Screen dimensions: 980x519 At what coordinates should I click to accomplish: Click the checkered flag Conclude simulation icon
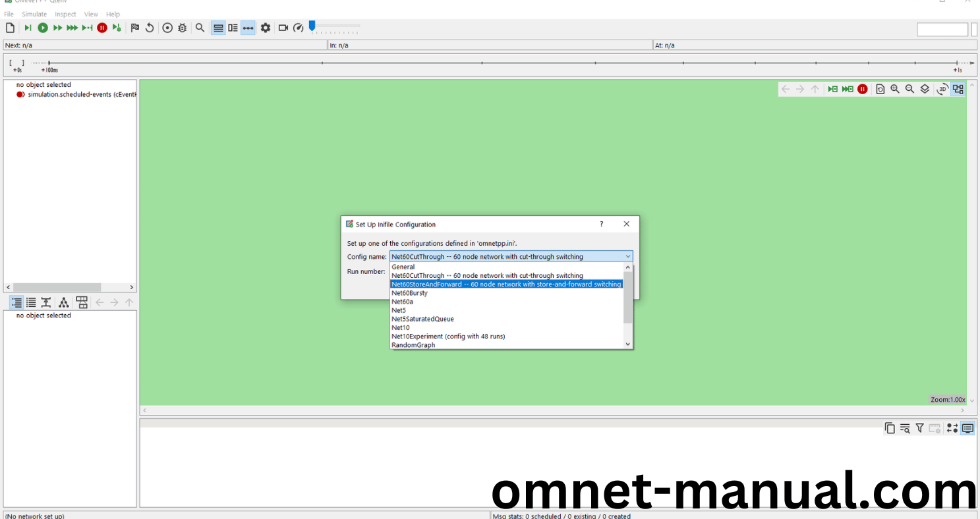coord(135,28)
